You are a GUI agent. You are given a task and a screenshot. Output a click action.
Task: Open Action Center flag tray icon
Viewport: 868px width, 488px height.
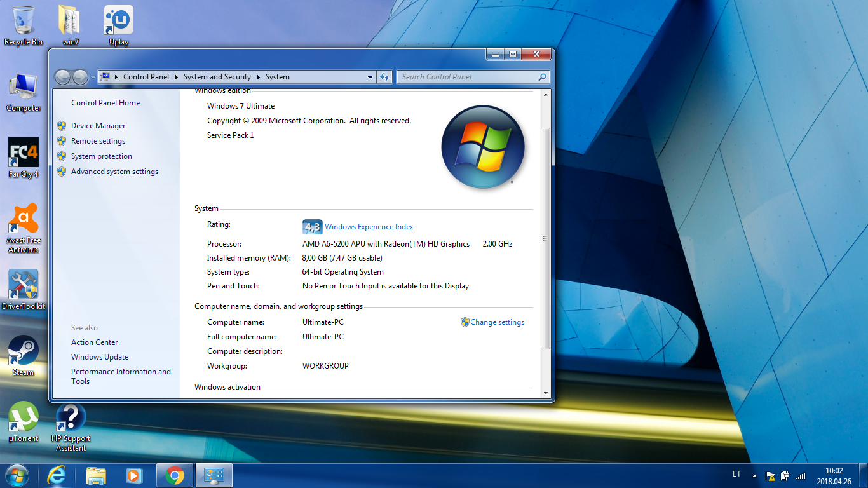tap(770, 475)
